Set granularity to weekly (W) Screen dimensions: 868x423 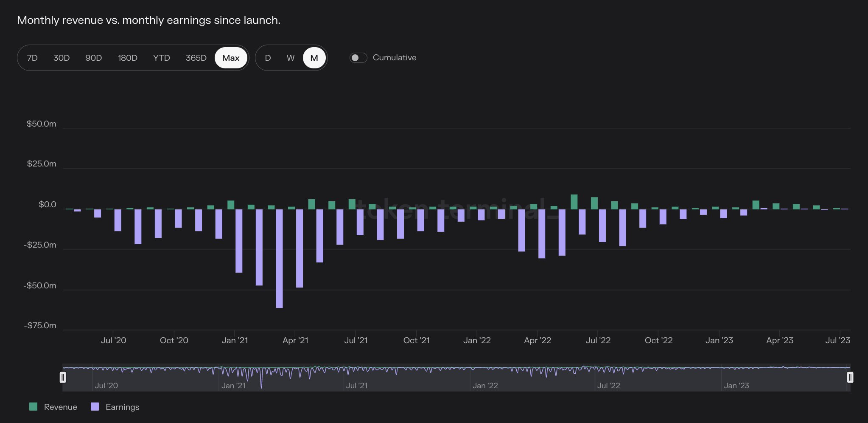click(291, 58)
